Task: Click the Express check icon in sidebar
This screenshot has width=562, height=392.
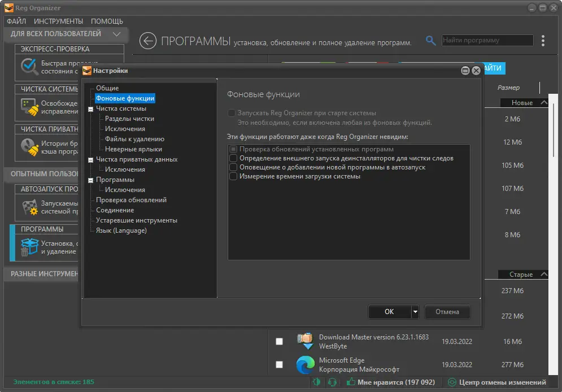Action: [x=29, y=67]
